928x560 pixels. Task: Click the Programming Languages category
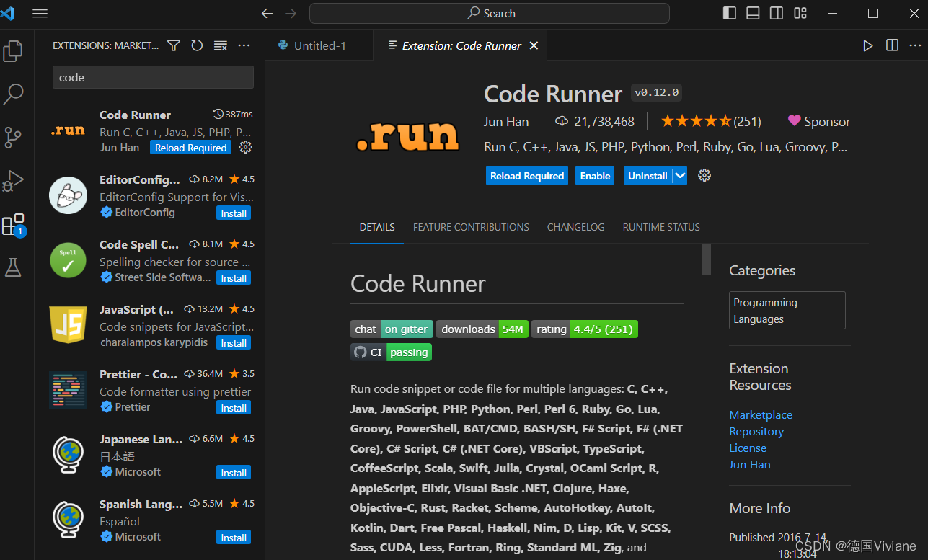(x=787, y=311)
